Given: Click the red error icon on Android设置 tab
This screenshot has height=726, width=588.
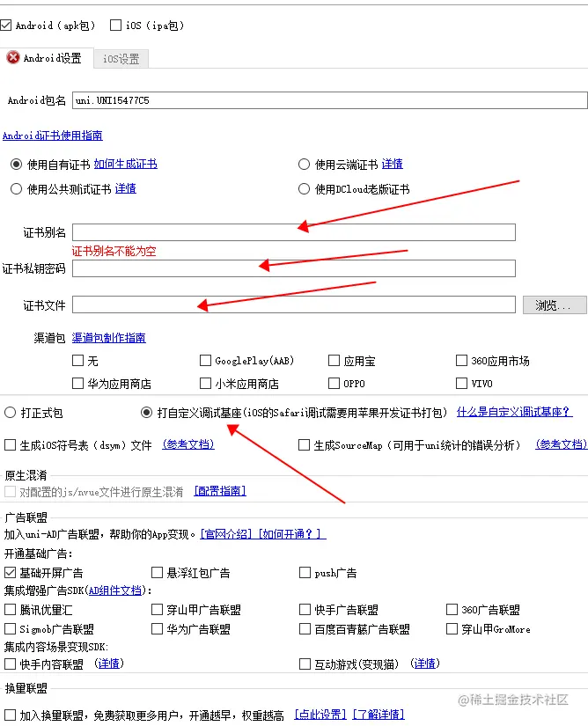Looking at the screenshot, I should (13, 57).
